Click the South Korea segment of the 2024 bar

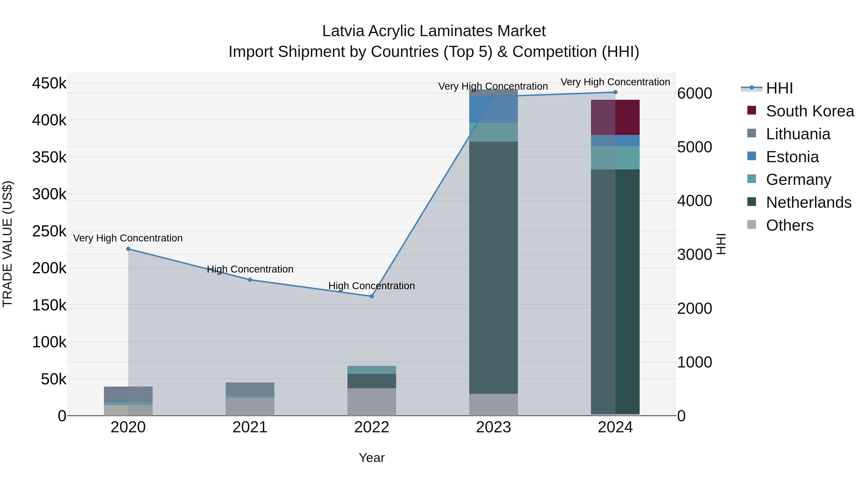(615, 118)
